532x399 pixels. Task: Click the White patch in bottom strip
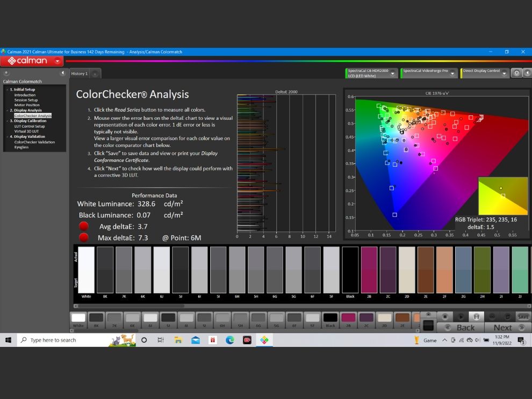[78, 320]
